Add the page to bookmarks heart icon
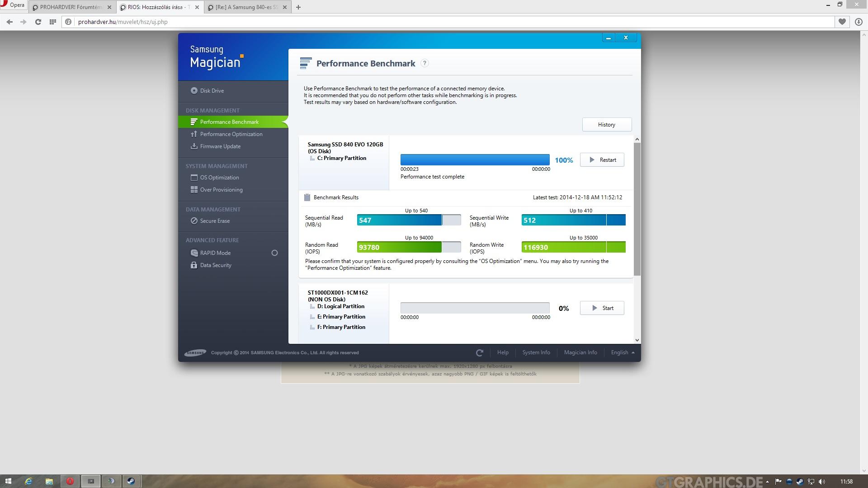This screenshot has height=488, width=868. tap(842, 22)
